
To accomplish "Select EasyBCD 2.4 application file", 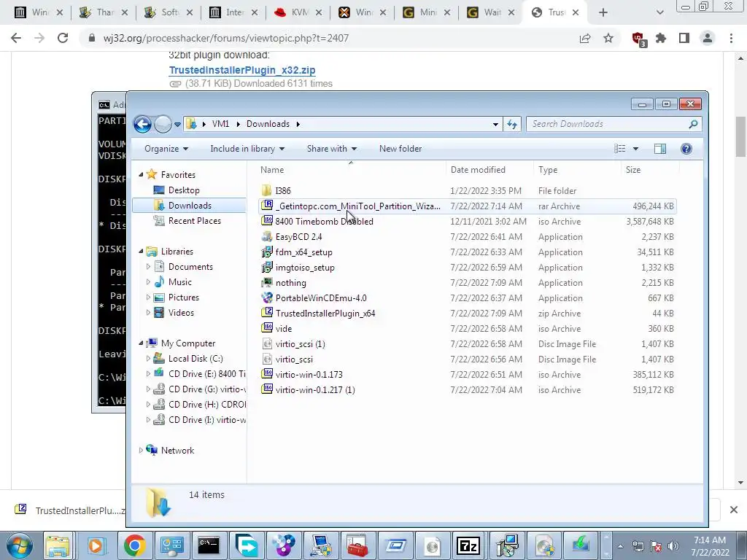I will [x=298, y=237].
